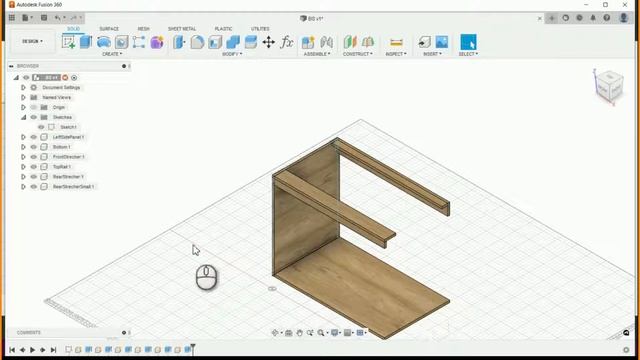640x360 pixels.
Task: Open the Modify dropdown menu
Action: coord(232,54)
